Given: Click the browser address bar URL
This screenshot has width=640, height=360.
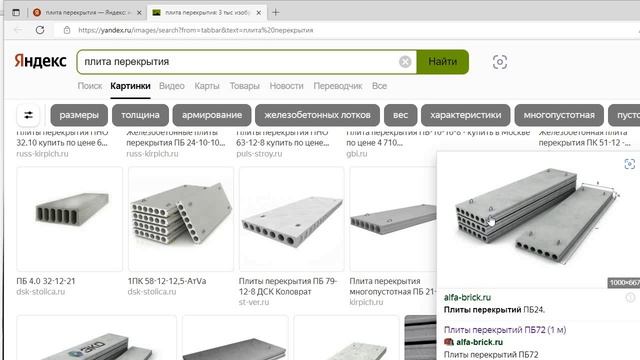Looking at the screenshot, I should [196, 30].
